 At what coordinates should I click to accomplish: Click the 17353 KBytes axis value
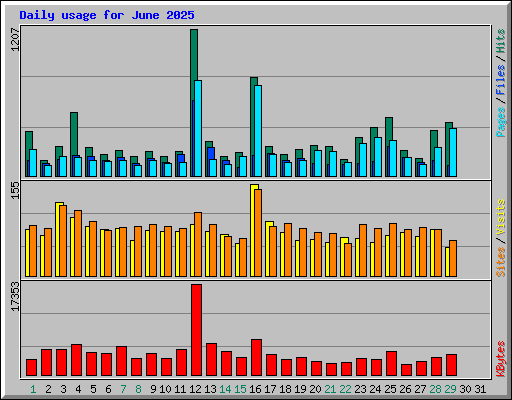point(15,297)
